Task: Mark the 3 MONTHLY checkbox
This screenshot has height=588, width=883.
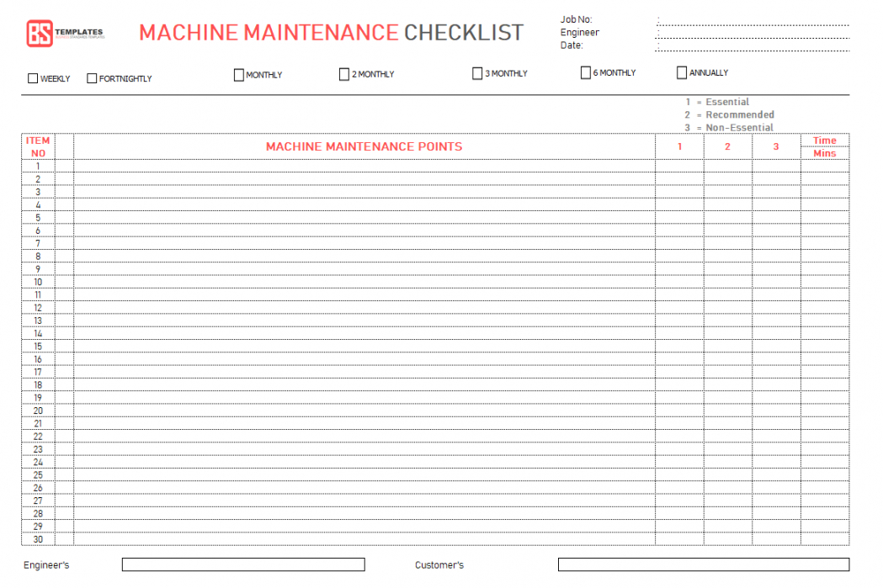Action: (477, 73)
